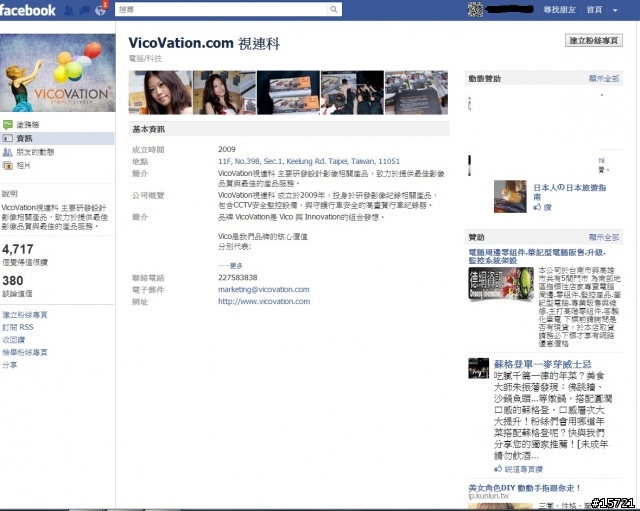Click 顯示全部 in 動態贊助 header
Viewport: 640px width, 511px height.
(x=604, y=78)
